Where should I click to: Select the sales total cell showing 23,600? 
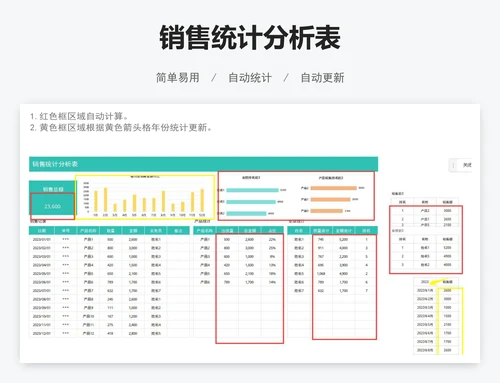(52, 206)
